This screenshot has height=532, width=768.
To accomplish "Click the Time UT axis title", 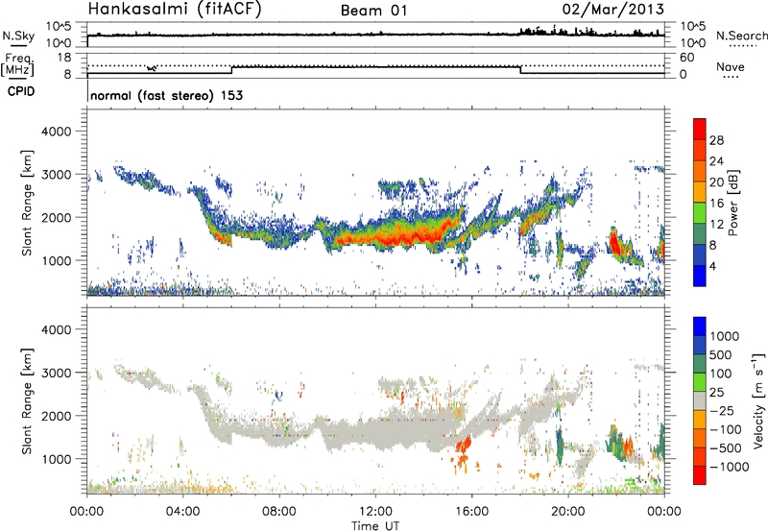I will [375, 526].
